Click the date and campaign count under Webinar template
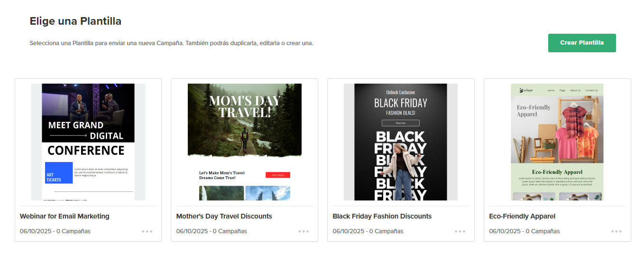Viewport: 644px width, 257px height. pos(55,231)
